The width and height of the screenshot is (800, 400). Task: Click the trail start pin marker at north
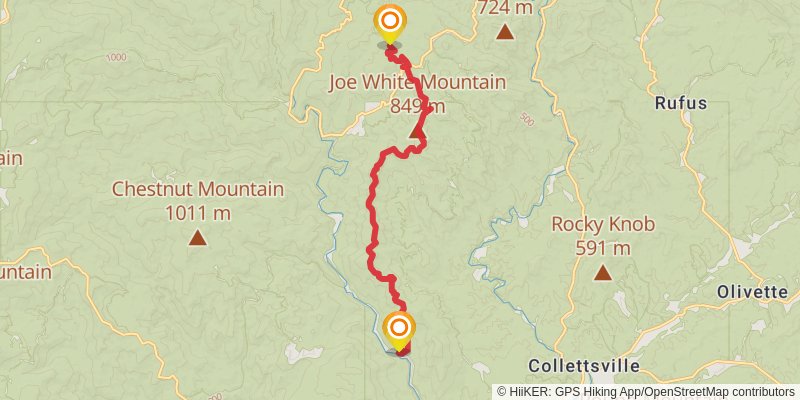click(390, 24)
